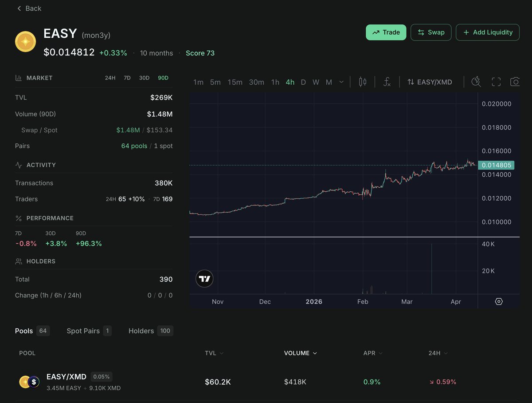Image resolution: width=532 pixels, height=403 pixels.
Task: Take chart snapshot with camera icon
Action: pyautogui.click(x=515, y=82)
